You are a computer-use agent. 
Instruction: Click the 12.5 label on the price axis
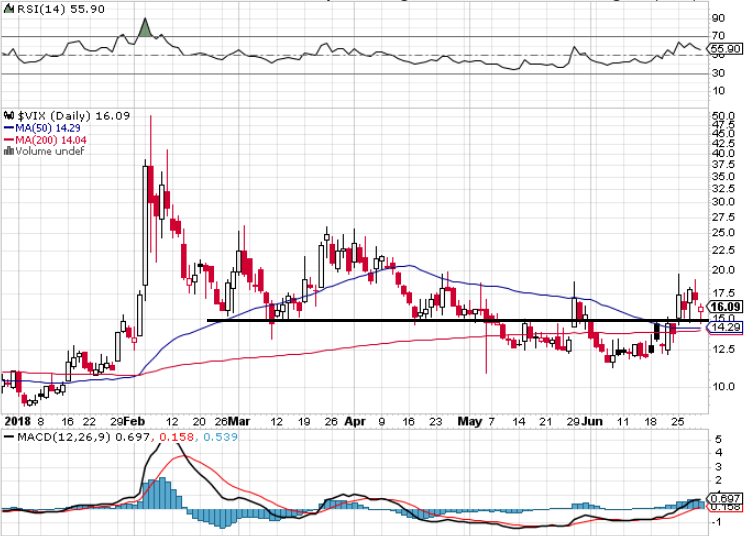pyautogui.click(x=724, y=349)
